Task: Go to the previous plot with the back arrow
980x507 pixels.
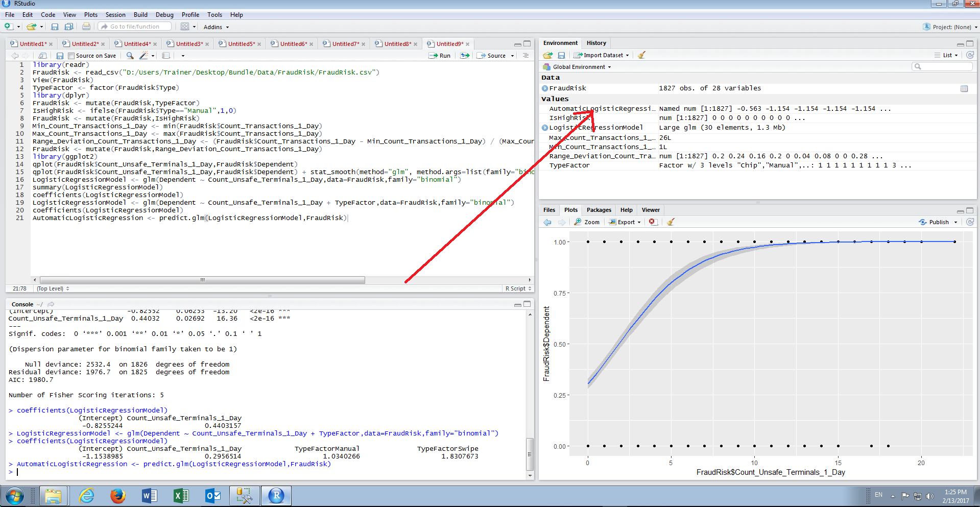Action: (x=547, y=222)
